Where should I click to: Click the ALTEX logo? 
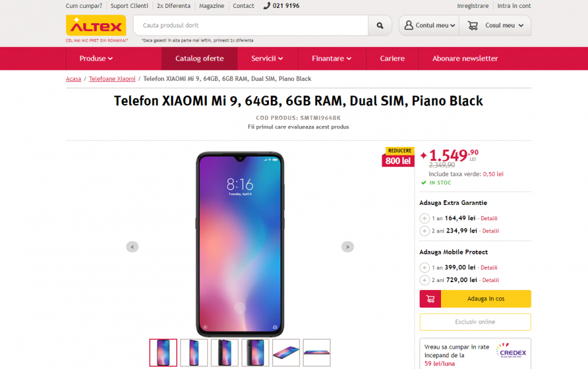[96, 26]
